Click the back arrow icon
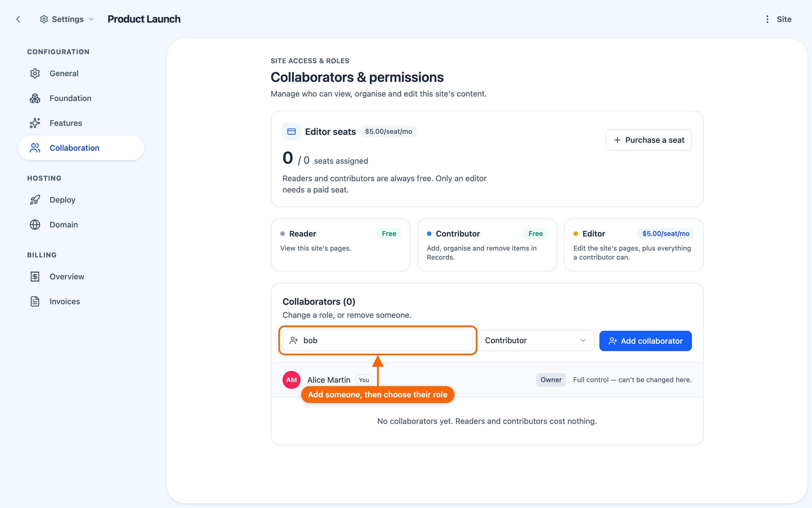The height and width of the screenshot is (508, 812). [x=18, y=19]
